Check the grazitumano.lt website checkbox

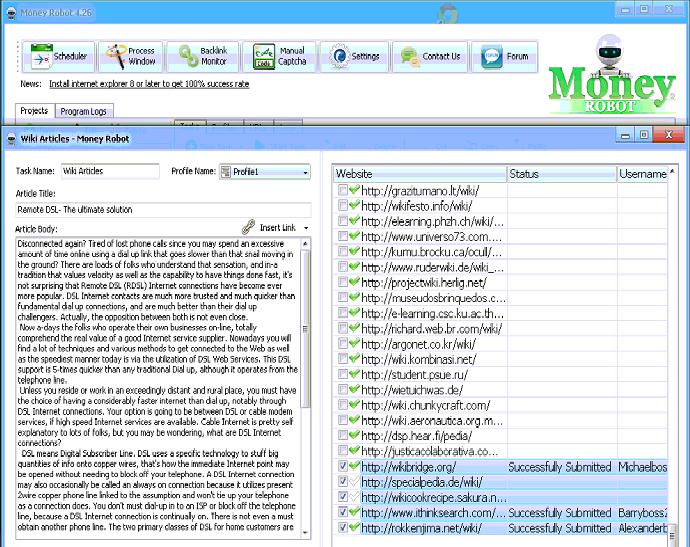click(x=343, y=190)
